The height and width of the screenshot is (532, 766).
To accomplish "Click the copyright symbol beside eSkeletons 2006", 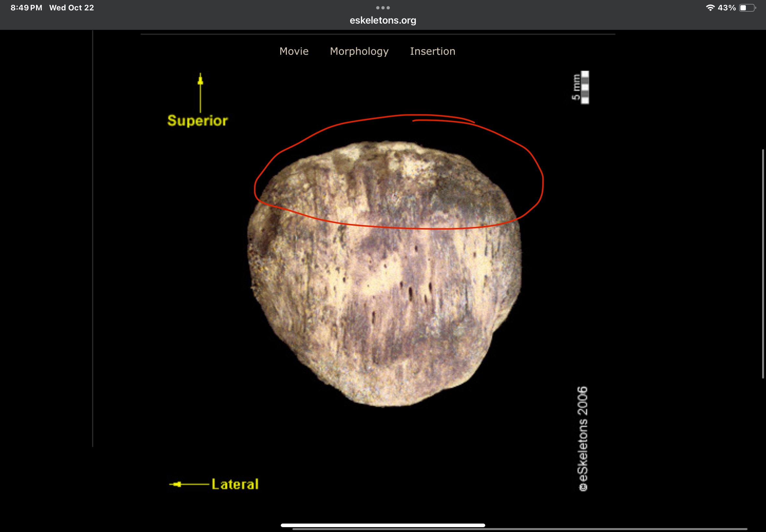I will [583, 487].
